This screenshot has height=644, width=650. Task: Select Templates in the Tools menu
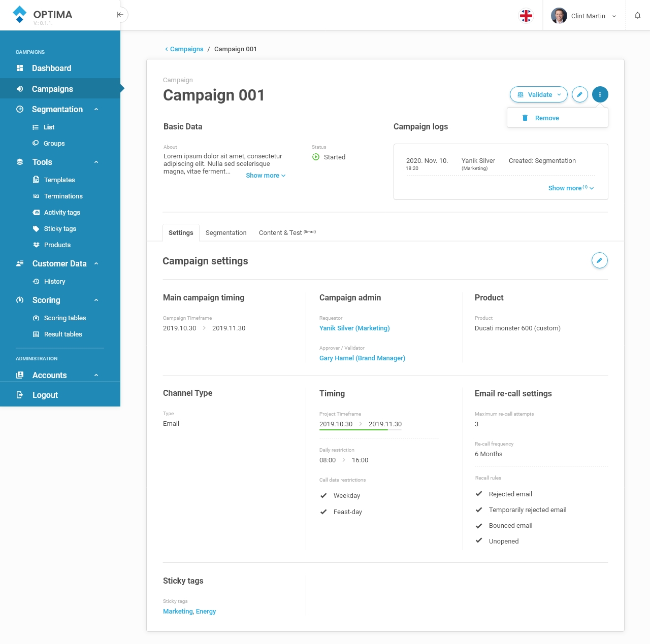59,180
